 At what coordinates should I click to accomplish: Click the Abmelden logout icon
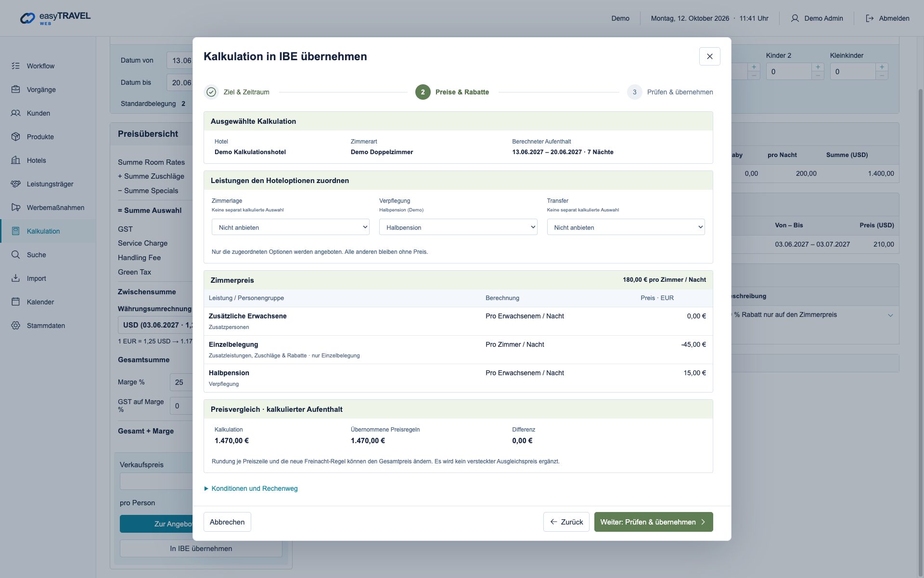[x=870, y=18]
